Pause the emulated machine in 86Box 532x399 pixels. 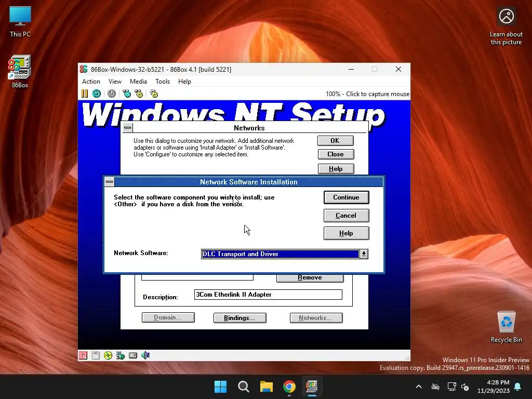(85, 94)
